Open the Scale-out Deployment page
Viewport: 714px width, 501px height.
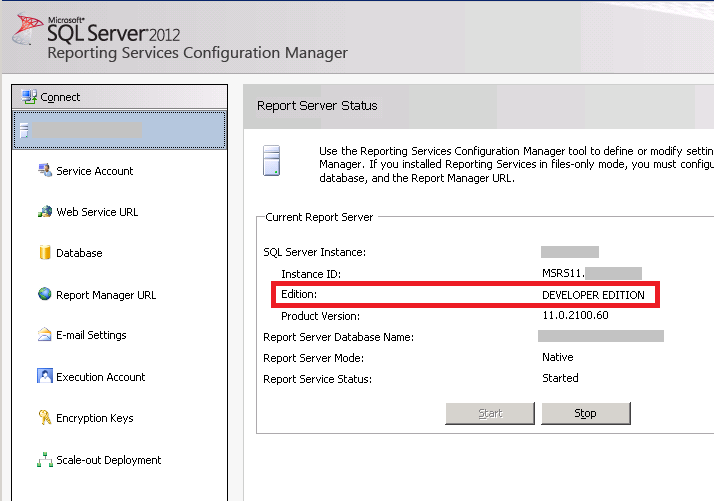108,460
